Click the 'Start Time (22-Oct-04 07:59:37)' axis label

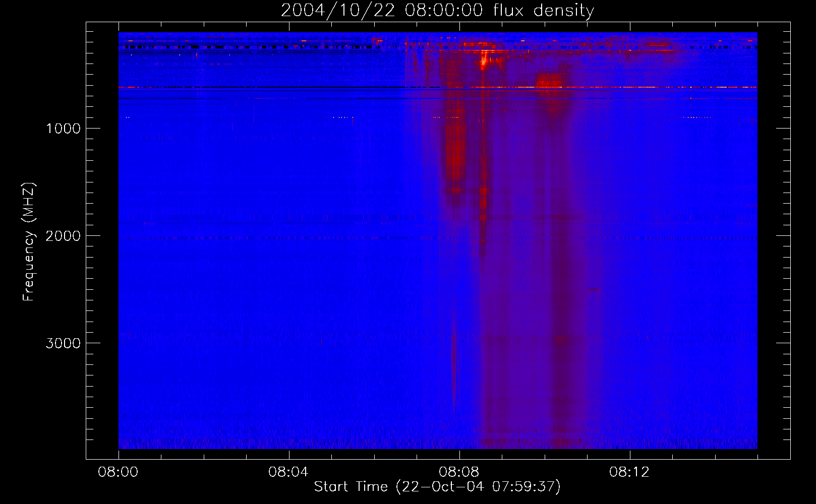pos(437,487)
